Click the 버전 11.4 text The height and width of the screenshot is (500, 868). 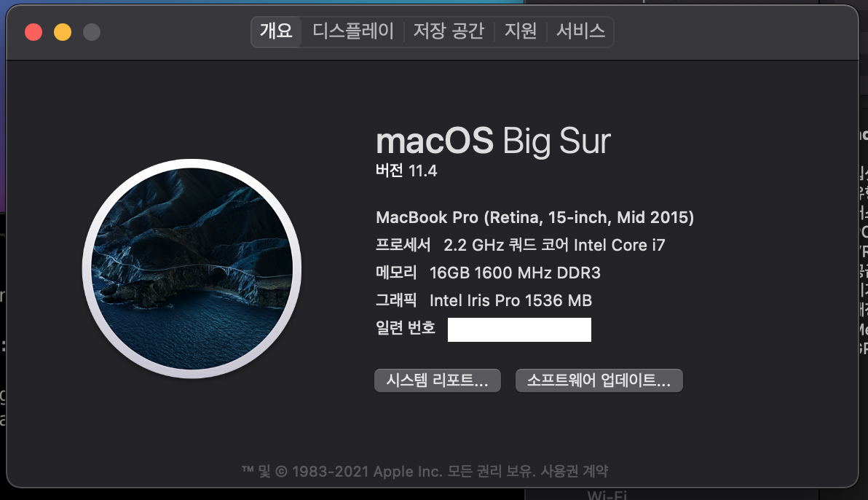click(406, 171)
